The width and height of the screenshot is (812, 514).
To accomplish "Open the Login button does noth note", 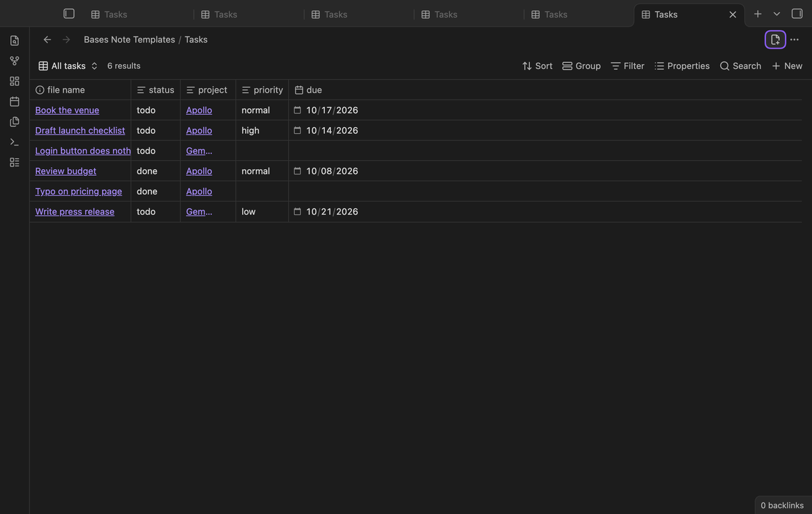I will [x=83, y=150].
